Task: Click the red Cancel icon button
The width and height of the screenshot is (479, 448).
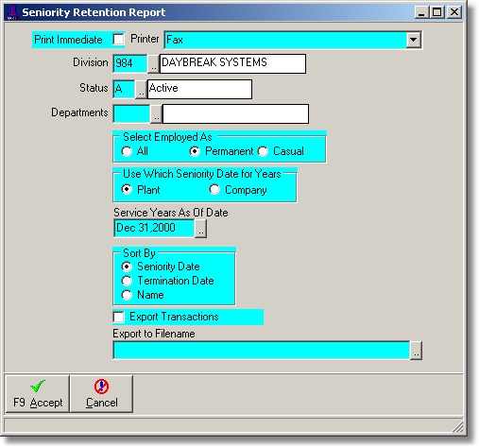Action: pyautogui.click(x=101, y=394)
